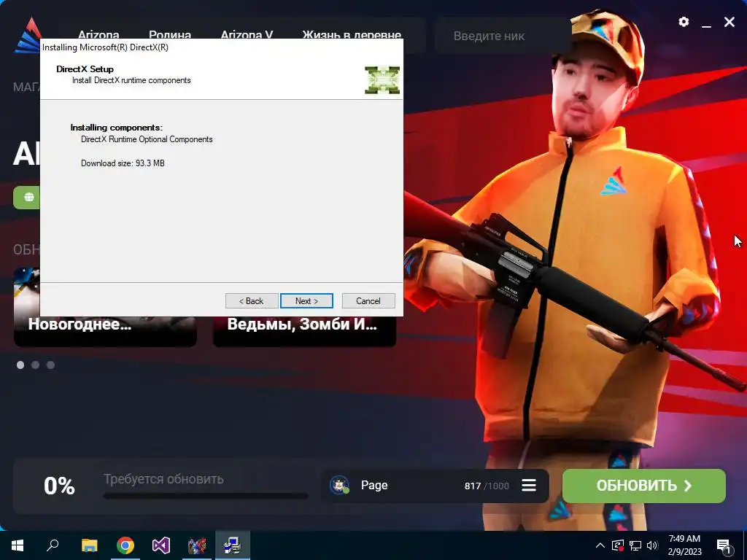The image size is (747, 560).
Task: Focus the Введите ник input field
Action: point(503,36)
